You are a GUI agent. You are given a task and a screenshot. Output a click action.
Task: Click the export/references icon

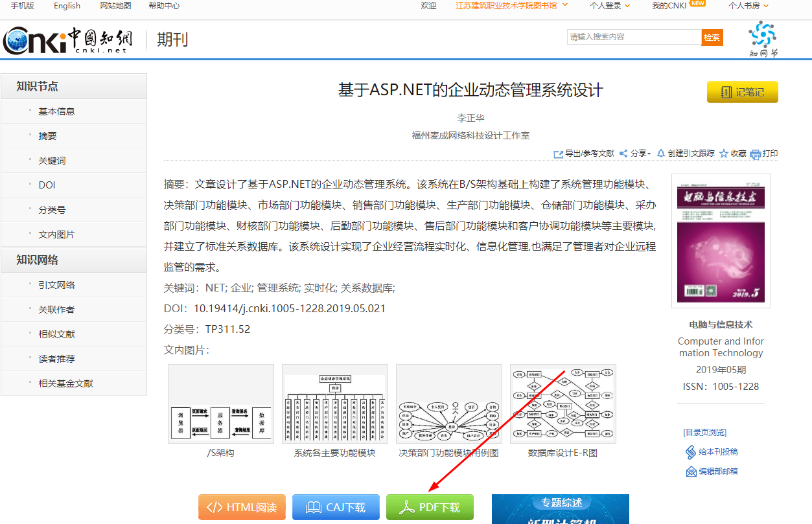pyautogui.click(x=558, y=154)
